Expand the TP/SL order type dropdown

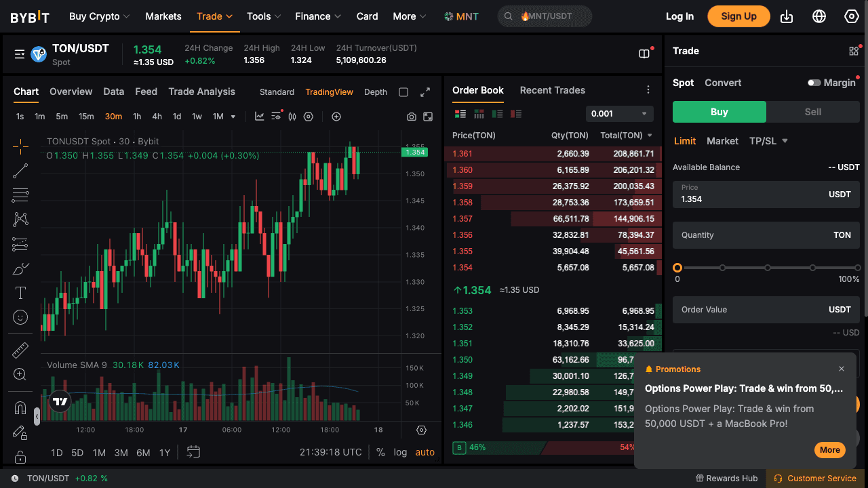pos(768,141)
